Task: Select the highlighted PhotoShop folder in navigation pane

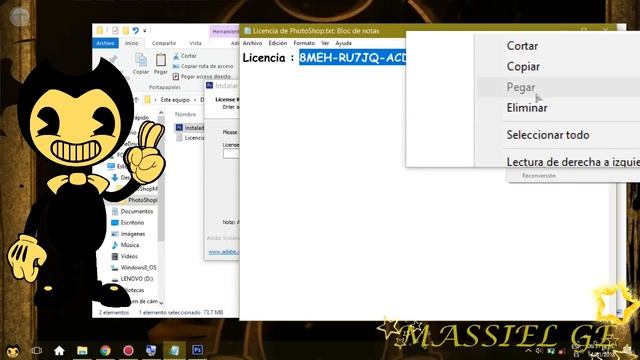Action: (139, 200)
